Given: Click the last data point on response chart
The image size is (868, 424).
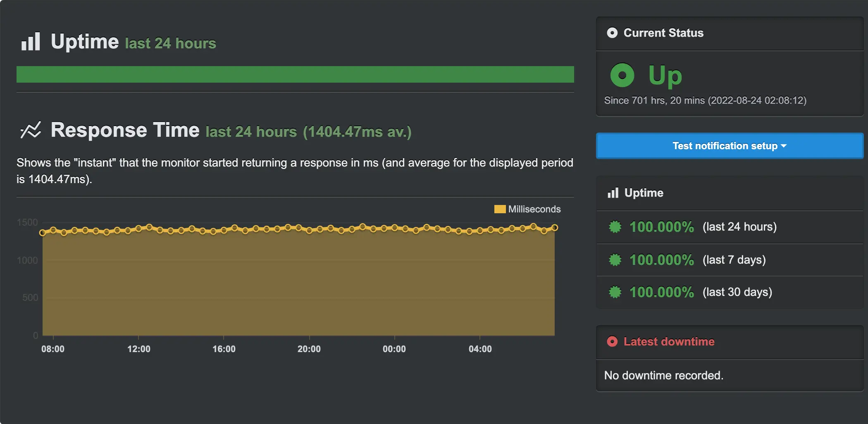Looking at the screenshot, I should point(555,228).
